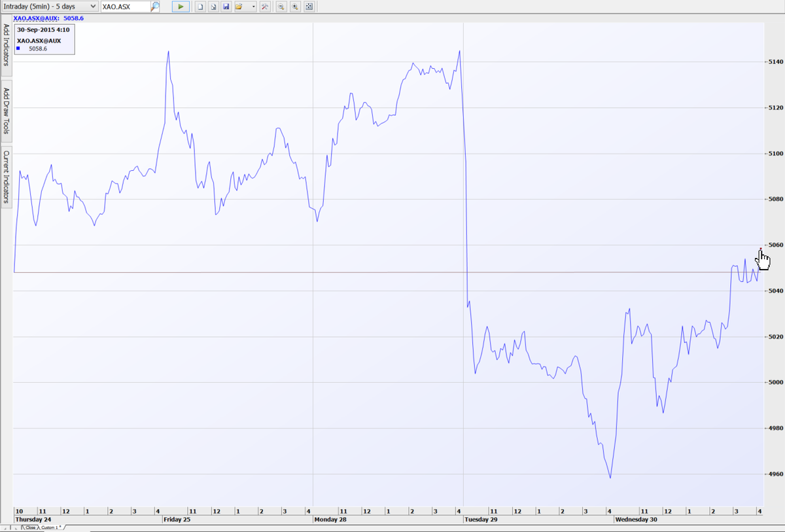
Task: Click the 5000 price axis label
Action: [775, 383]
